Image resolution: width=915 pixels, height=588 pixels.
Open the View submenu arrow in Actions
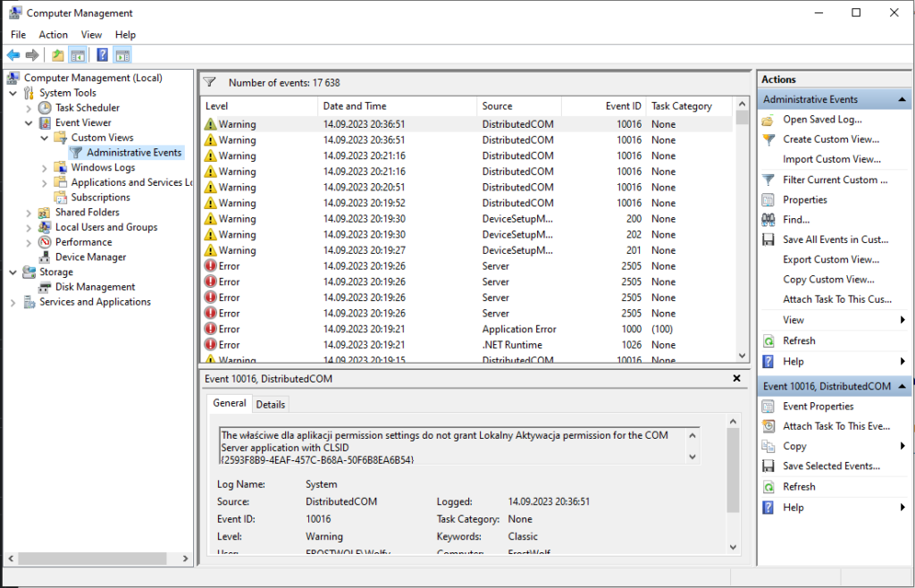tap(902, 320)
